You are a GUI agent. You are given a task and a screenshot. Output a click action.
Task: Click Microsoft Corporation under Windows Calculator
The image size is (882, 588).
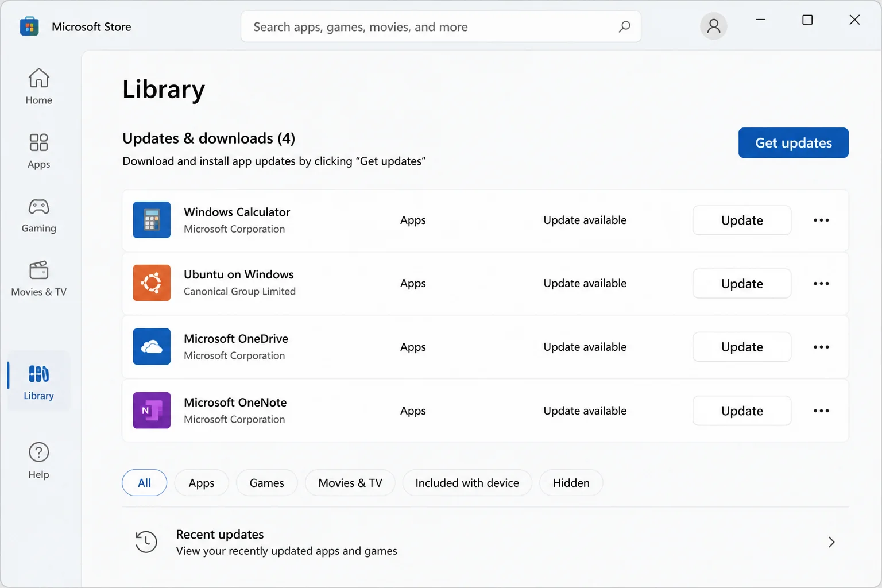(x=234, y=229)
